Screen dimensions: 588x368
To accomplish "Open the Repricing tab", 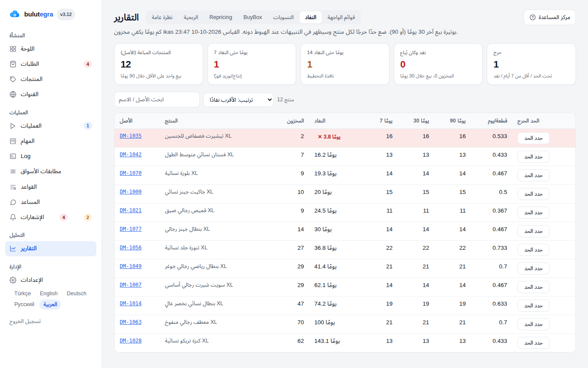I will tap(220, 17).
